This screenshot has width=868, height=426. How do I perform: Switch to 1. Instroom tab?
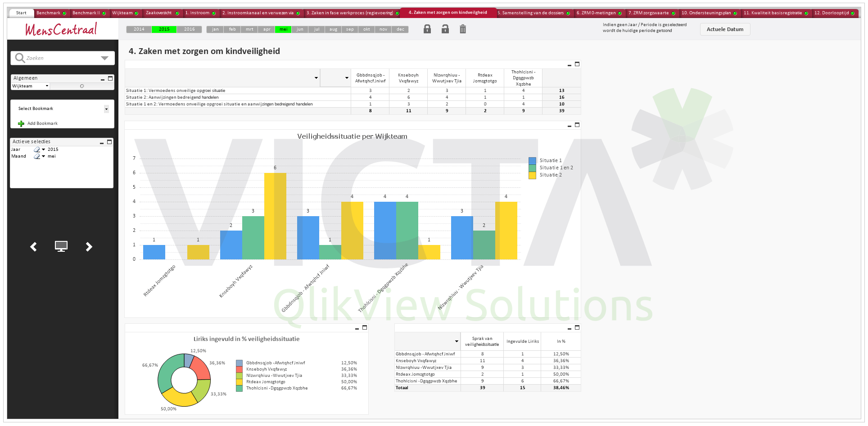coord(200,13)
